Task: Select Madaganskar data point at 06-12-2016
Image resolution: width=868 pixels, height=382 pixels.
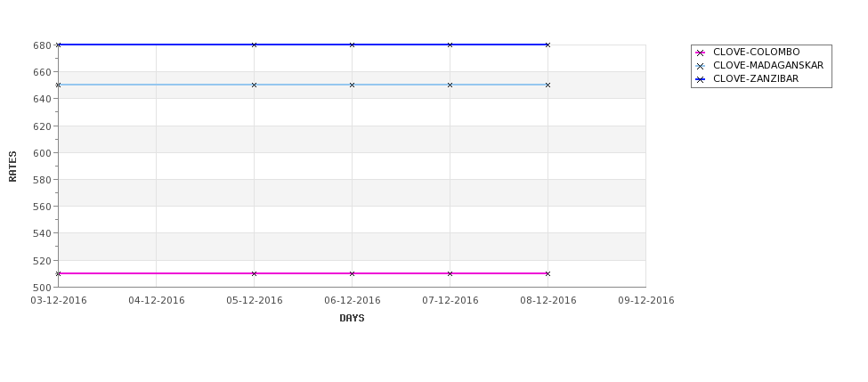Action: 352,85
